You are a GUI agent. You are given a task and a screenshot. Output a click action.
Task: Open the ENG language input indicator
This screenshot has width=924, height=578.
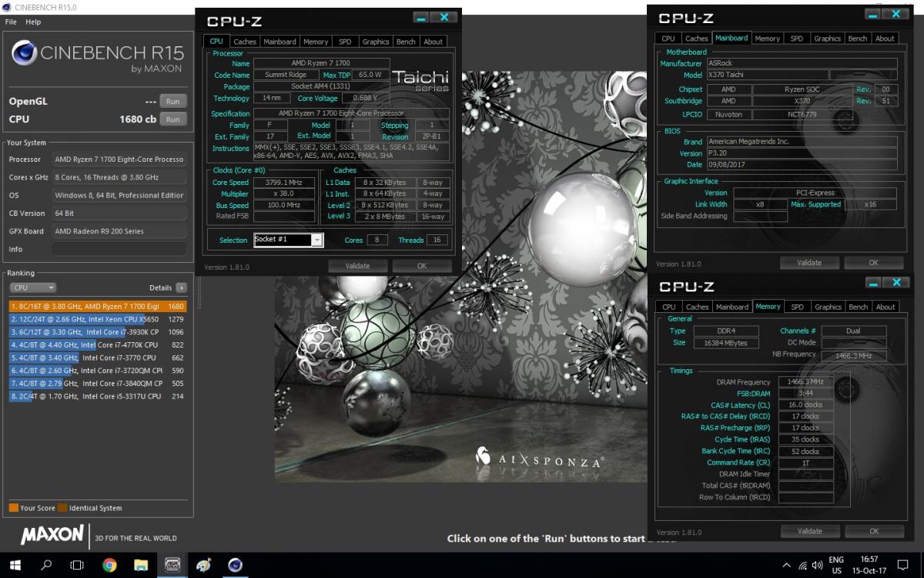(x=836, y=565)
